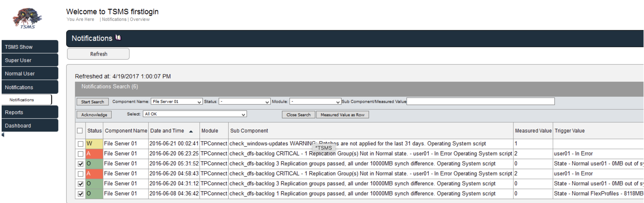Viewport: 644px width, 203px height.
Task: Click the Date and Time sort arrow
Action: [x=191, y=131]
